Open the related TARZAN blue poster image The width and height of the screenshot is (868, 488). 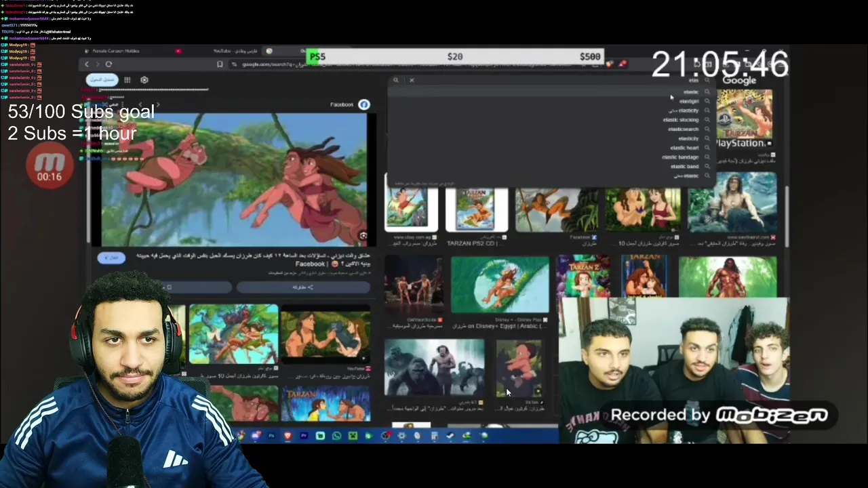(x=325, y=403)
